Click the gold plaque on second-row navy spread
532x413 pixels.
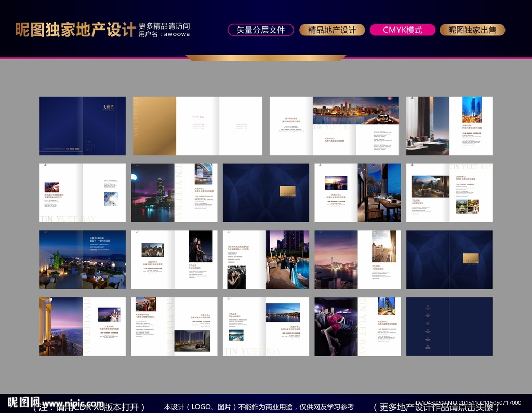click(x=287, y=191)
